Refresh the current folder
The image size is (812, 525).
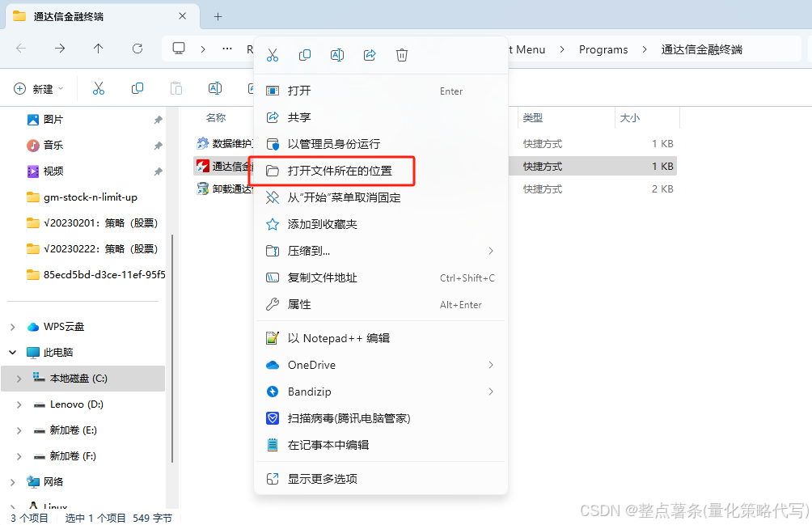coord(137,49)
